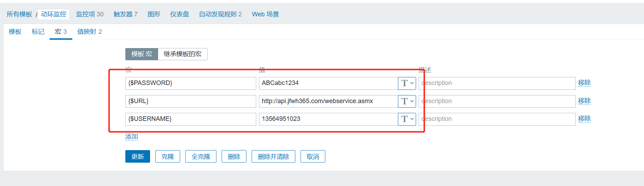Screen dimensions: 644x186
Task: Switch to 继承模板的宏 view
Action: coord(183,54)
